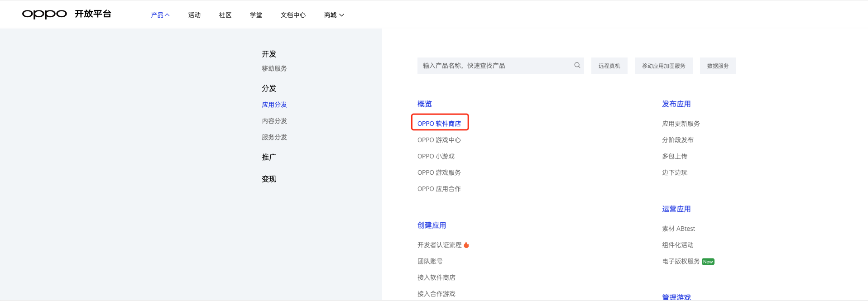Image resolution: width=868 pixels, height=301 pixels.
Task: Click the green New badge
Action: coord(708,262)
